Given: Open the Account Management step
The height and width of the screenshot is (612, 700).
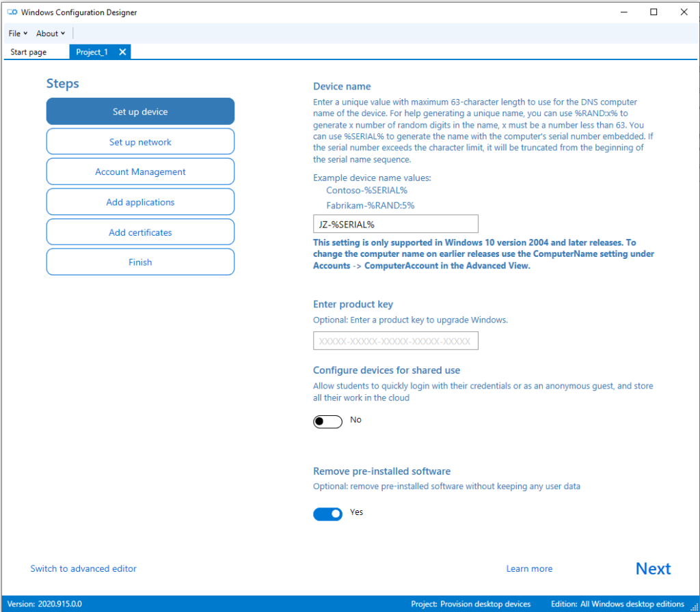Looking at the screenshot, I should [x=140, y=172].
